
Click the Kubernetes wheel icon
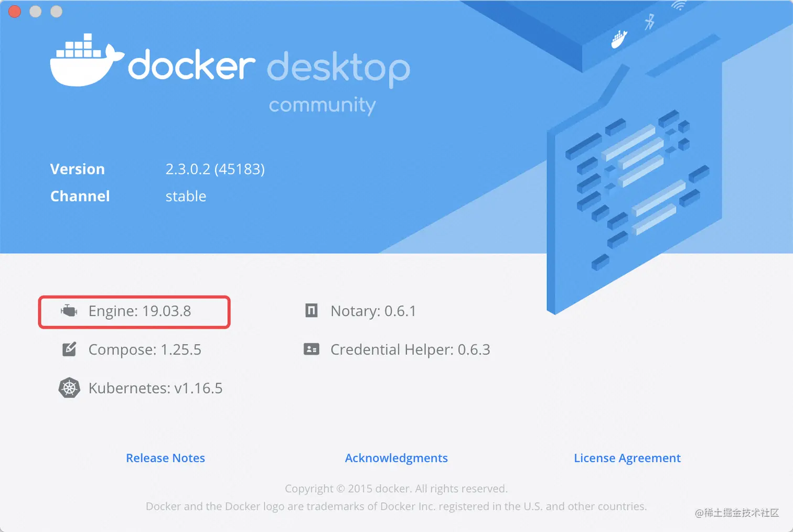pyautogui.click(x=69, y=388)
